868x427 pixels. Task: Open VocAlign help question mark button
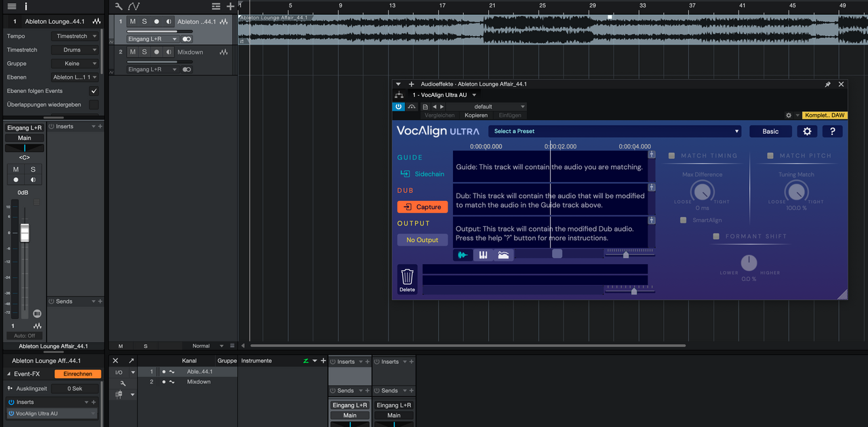click(x=832, y=131)
